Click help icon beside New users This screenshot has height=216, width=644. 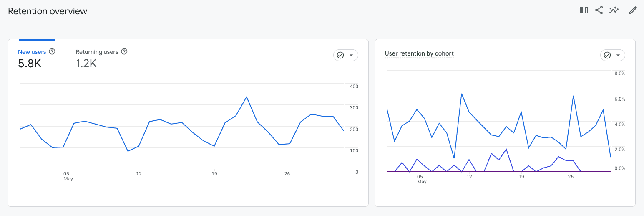52,52
